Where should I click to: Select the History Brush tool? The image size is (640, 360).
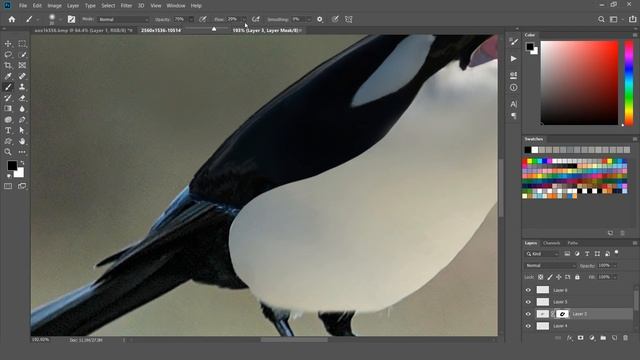(8, 98)
